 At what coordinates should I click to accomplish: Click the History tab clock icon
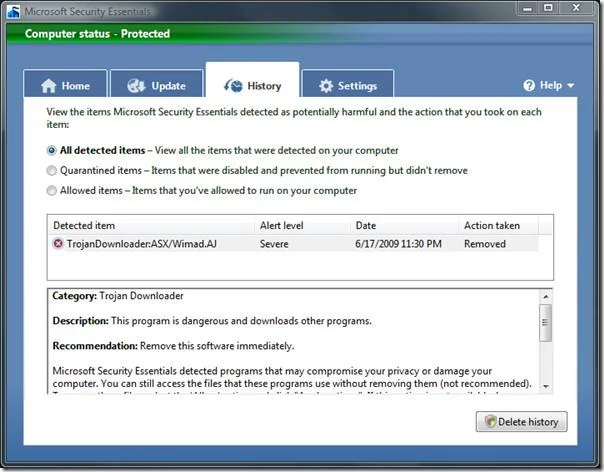click(x=233, y=86)
